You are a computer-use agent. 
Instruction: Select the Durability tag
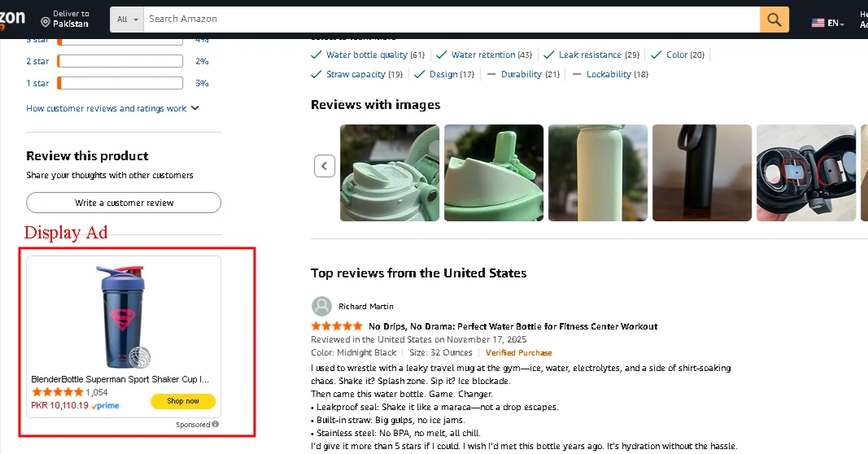522,74
